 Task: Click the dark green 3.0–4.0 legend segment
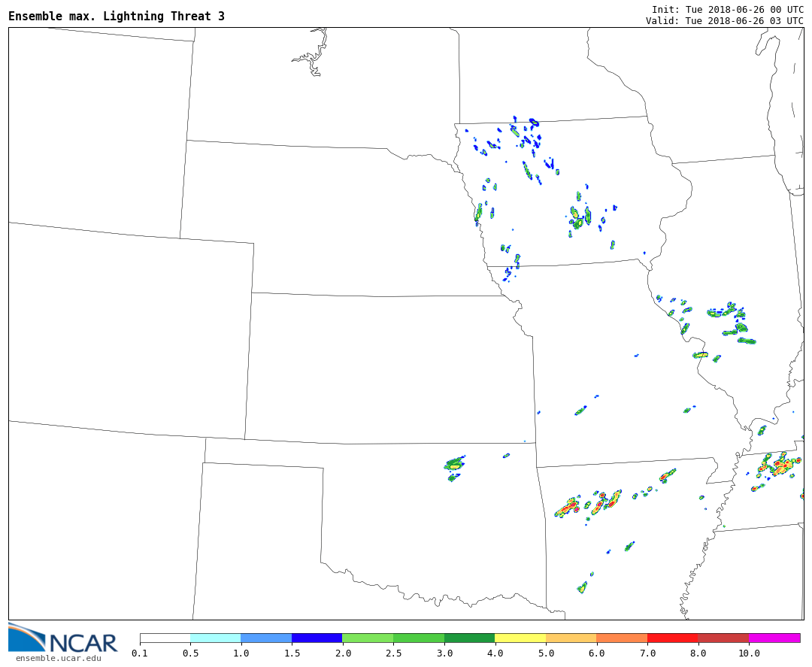469,638
